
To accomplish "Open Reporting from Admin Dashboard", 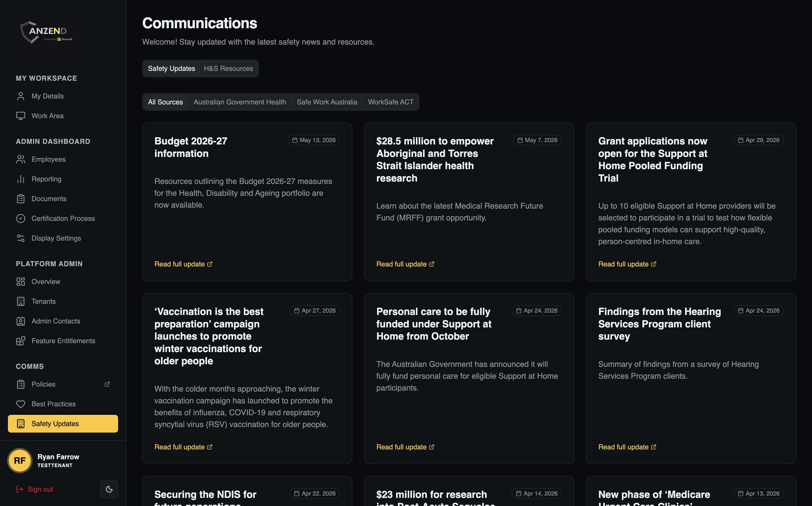I will click(63, 179).
